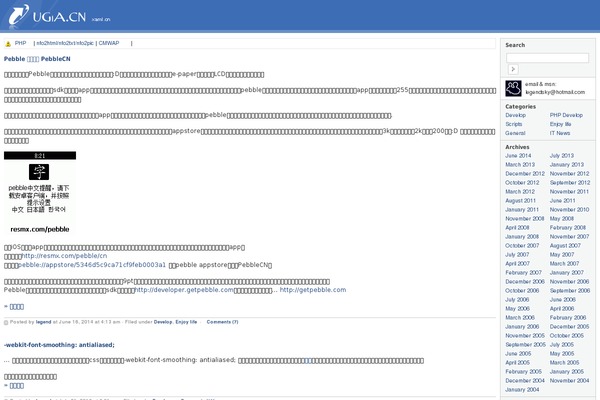This screenshot has height=400, width=600.
Task: Open the October 2007 archive
Action: pyautogui.click(x=522, y=246)
